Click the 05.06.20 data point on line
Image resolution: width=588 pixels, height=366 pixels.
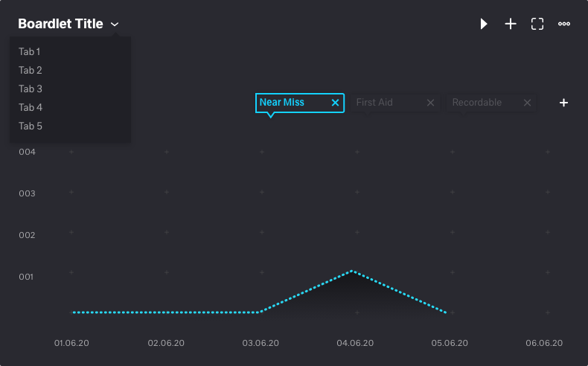(x=447, y=312)
